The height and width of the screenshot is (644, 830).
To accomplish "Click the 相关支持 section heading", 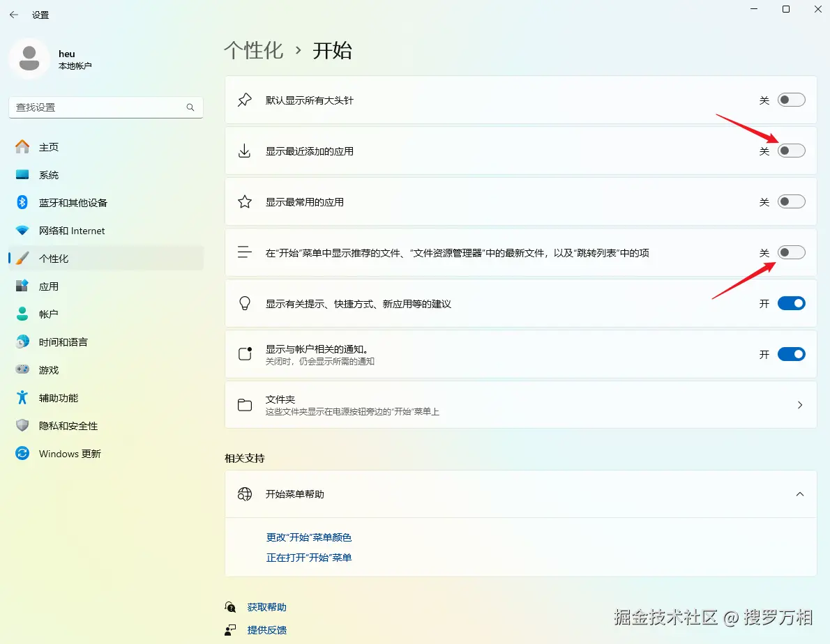I will coord(245,458).
